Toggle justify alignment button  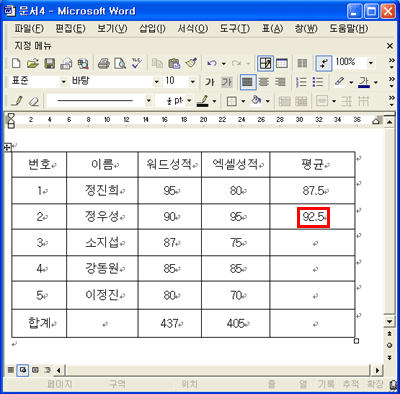click(x=247, y=82)
